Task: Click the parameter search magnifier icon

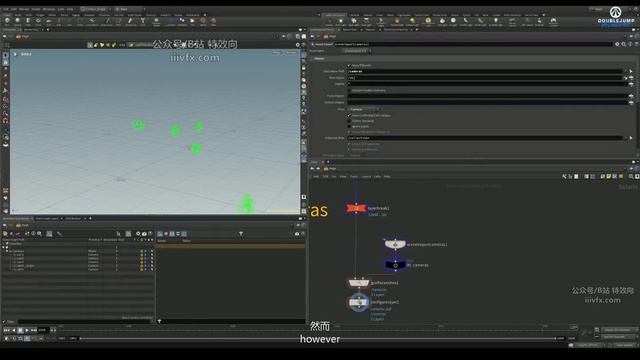Action: pos(624,44)
